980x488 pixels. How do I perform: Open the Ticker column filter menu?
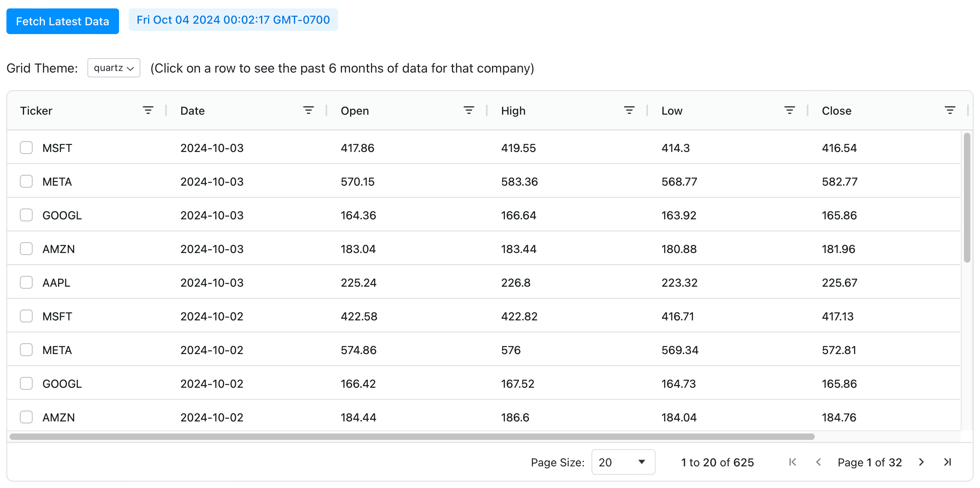point(148,110)
